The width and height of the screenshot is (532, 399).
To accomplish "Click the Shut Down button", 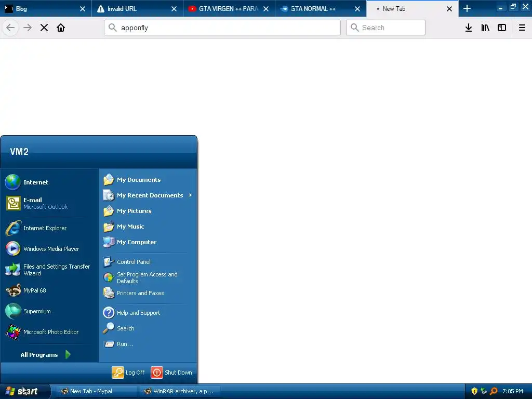I will (x=171, y=373).
